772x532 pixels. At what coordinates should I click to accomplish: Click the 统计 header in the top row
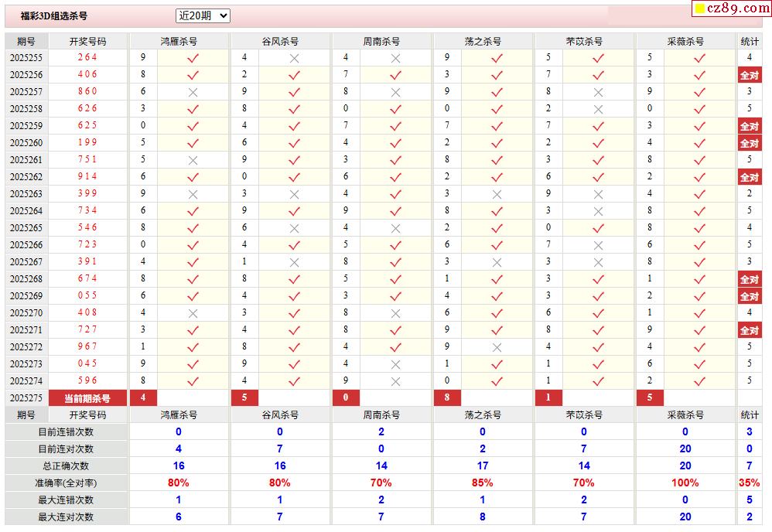[x=749, y=41]
